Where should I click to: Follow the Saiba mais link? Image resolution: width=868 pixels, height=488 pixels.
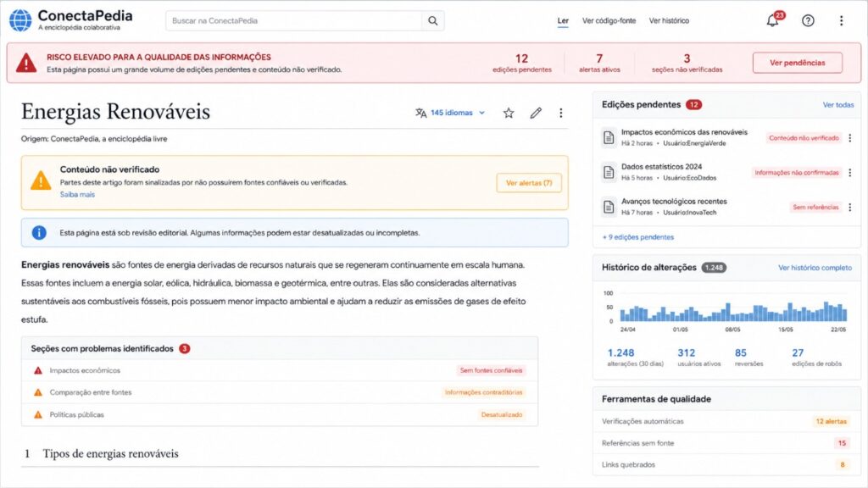pos(77,195)
